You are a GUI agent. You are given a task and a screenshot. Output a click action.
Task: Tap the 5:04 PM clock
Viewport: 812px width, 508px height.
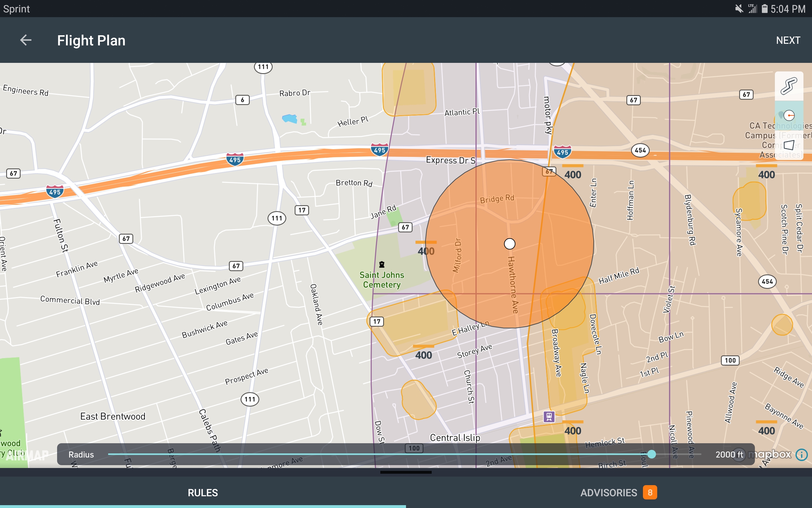click(x=788, y=9)
